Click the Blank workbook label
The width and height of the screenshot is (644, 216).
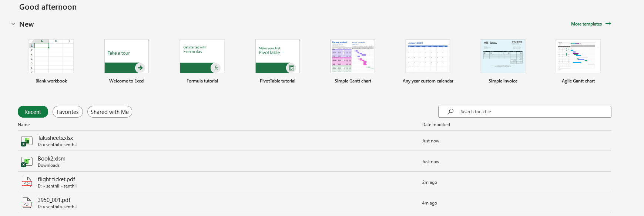point(51,81)
